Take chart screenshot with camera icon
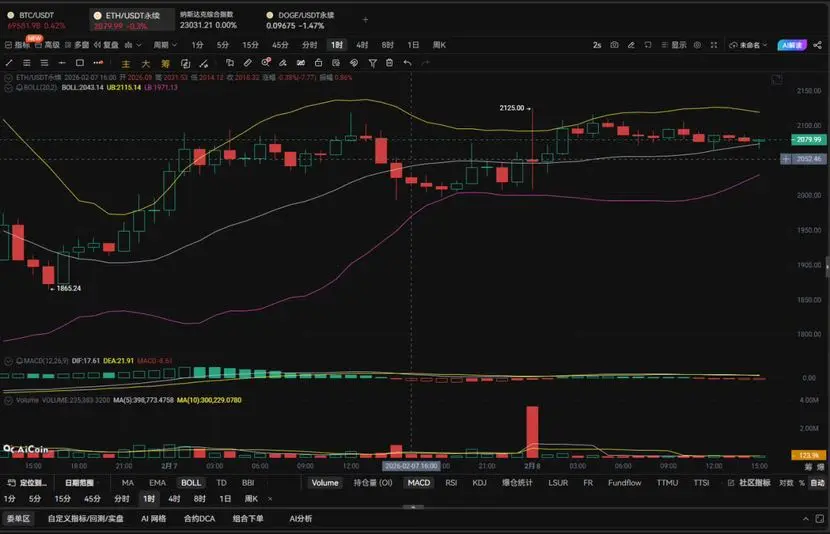This screenshot has width=830, height=534. pos(614,45)
